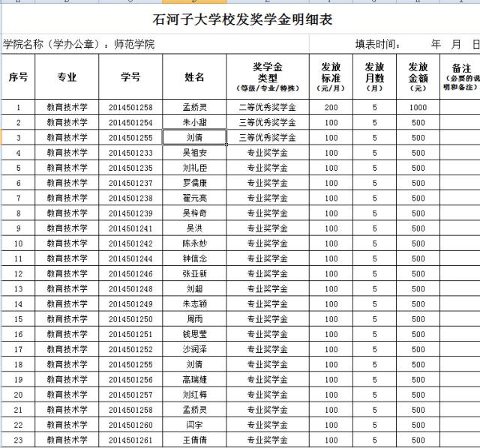
Task: Click 刘倩 in row 18
Action: tap(194, 365)
